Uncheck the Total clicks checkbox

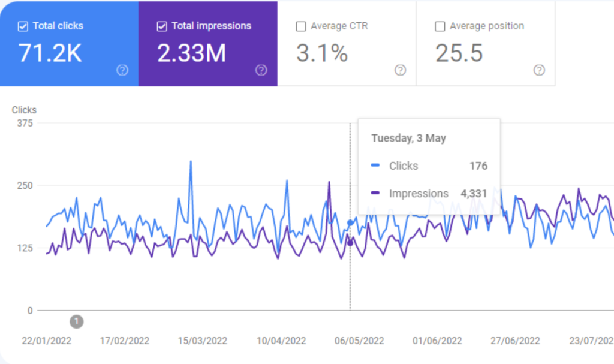23,26
